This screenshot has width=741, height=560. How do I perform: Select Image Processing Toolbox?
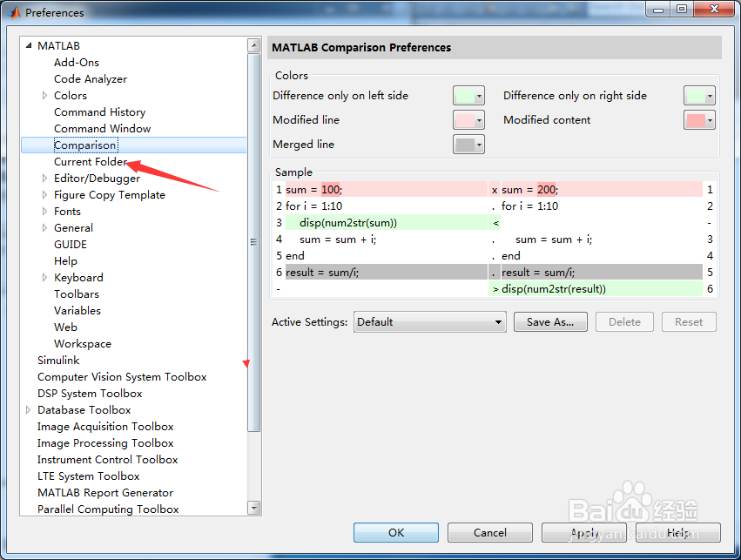105,442
